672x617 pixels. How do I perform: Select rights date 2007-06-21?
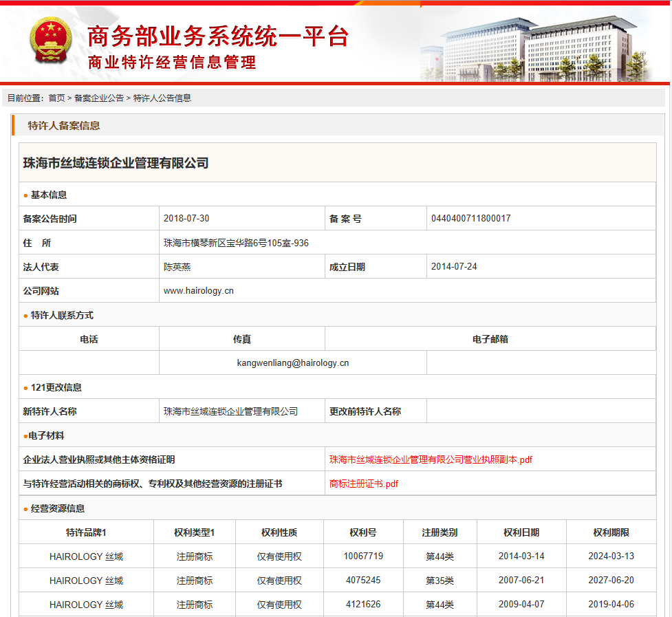pos(521,580)
